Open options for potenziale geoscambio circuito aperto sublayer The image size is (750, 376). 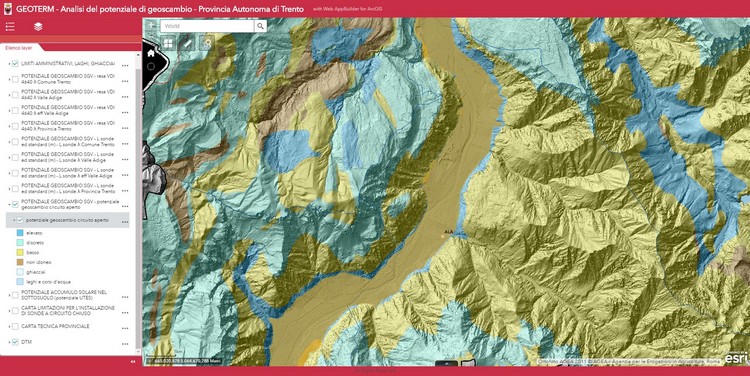pyautogui.click(x=125, y=222)
